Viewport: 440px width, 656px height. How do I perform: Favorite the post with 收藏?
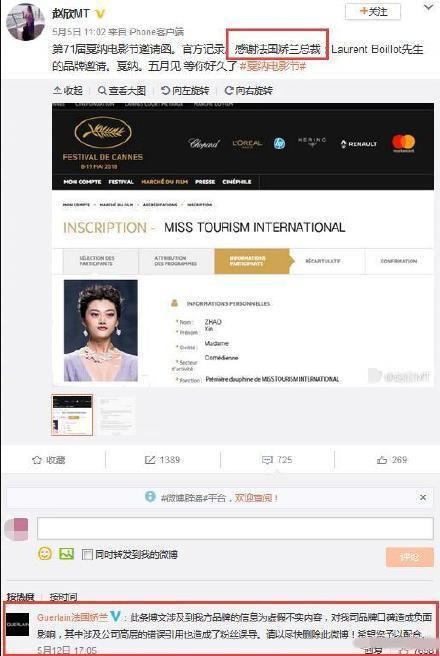(49, 460)
